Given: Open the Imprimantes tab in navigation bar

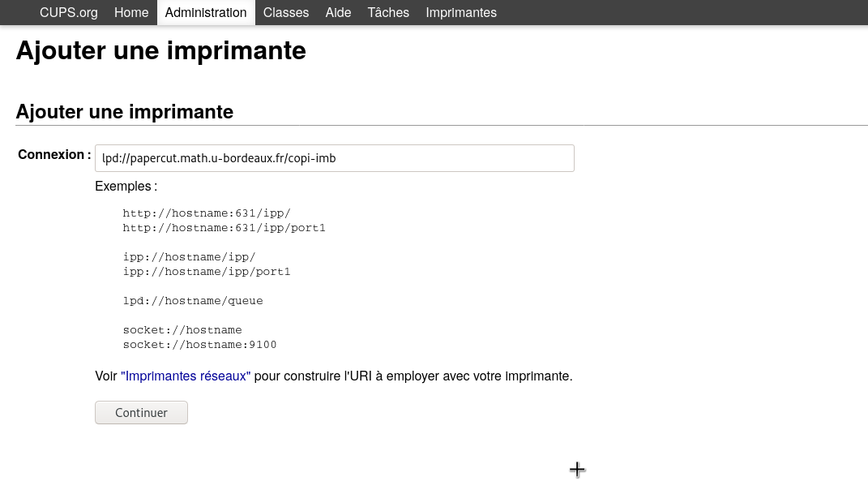Looking at the screenshot, I should (x=461, y=13).
